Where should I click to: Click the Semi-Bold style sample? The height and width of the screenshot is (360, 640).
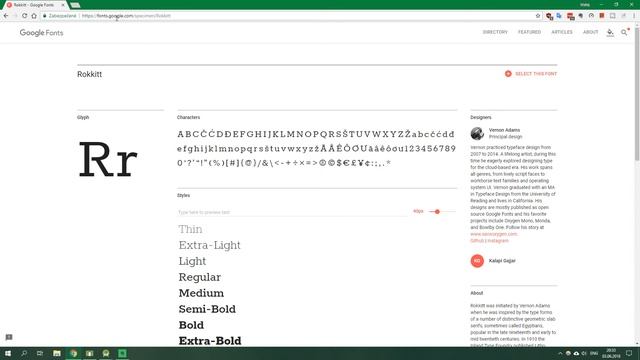pos(207,309)
